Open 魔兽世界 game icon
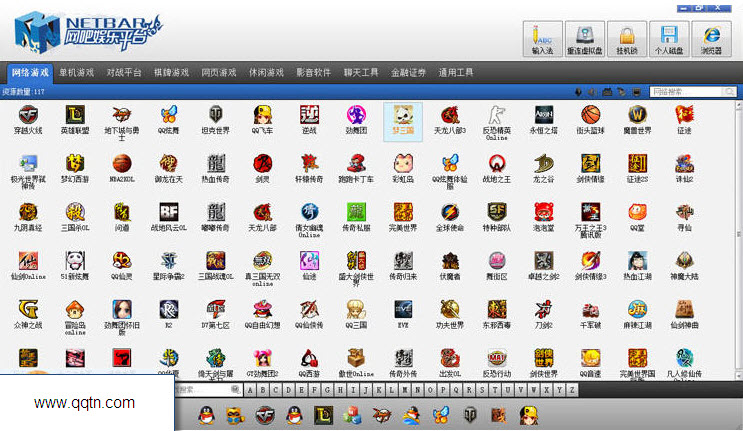This screenshot has height=431, width=743. (638, 115)
